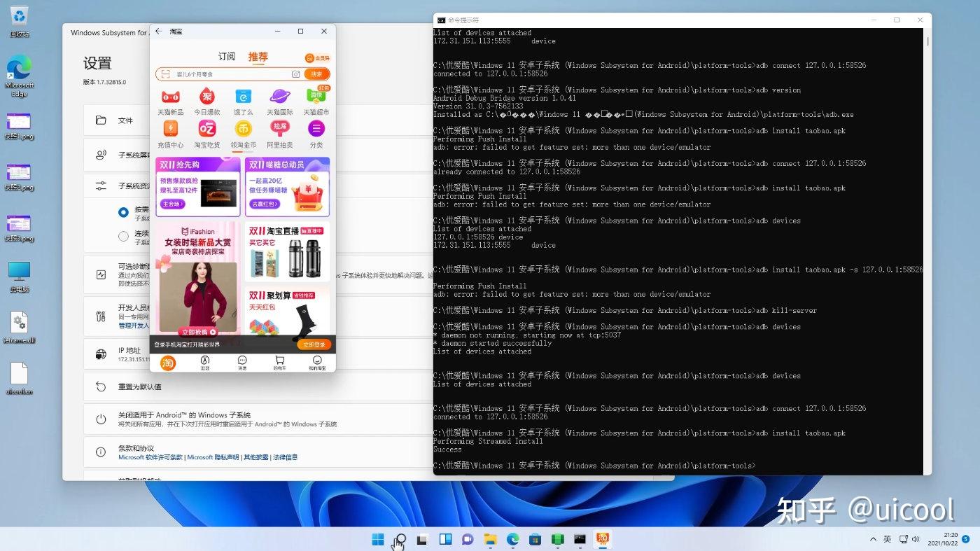The width and height of the screenshot is (980, 551).
Task: Open the 双11聚划算 card
Action: tap(287, 310)
